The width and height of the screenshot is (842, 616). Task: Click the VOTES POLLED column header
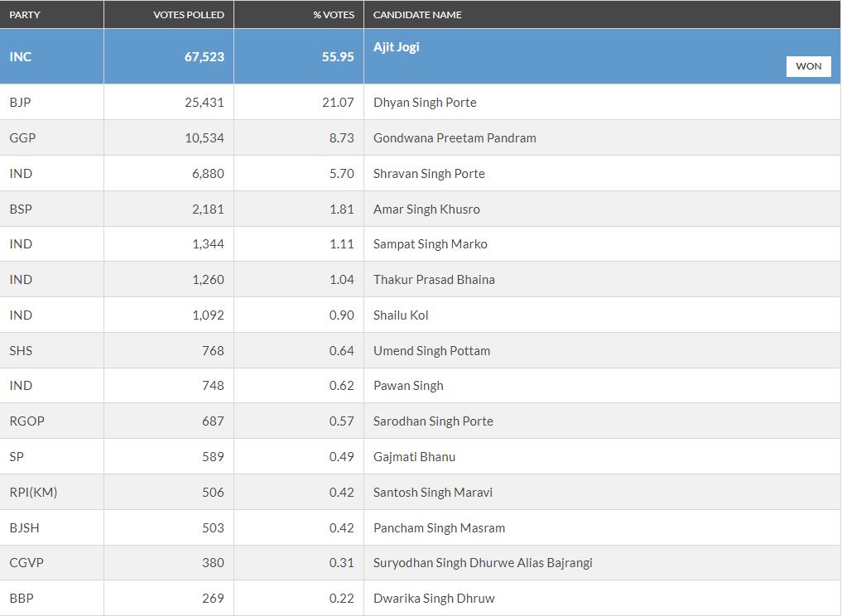(188, 15)
